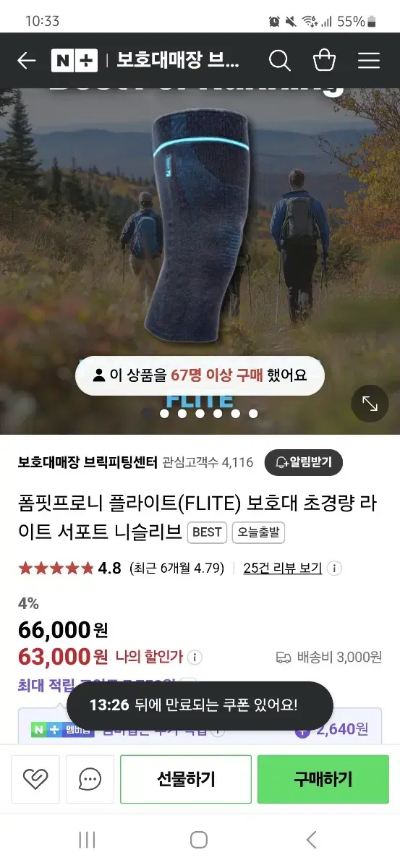Tap the back arrow in header
This screenshot has height=868, width=400.
26,61
